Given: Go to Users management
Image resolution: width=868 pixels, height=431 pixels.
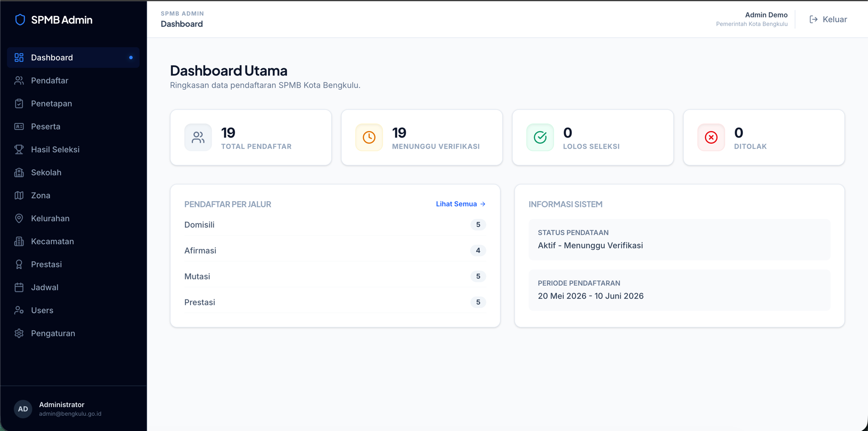Looking at the screenshot, I should 73,310.
